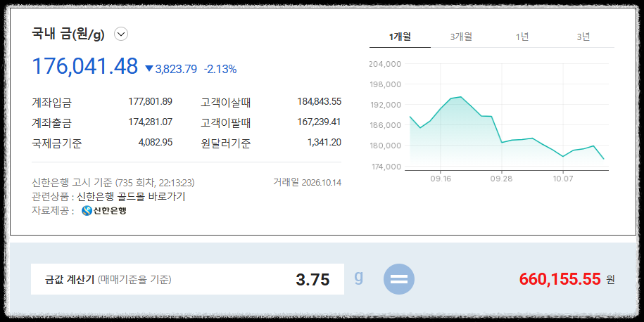
Task: Click the current price 176,041.48
Action: pos(84,67)
